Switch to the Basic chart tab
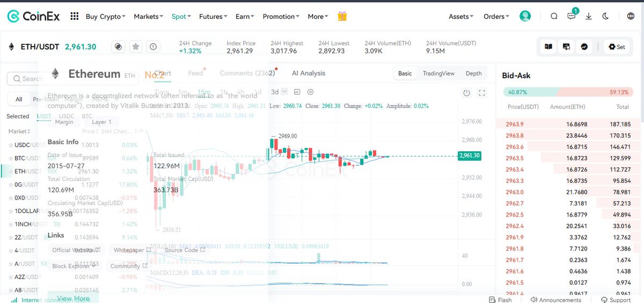644x303 pixels. (405, 73)
